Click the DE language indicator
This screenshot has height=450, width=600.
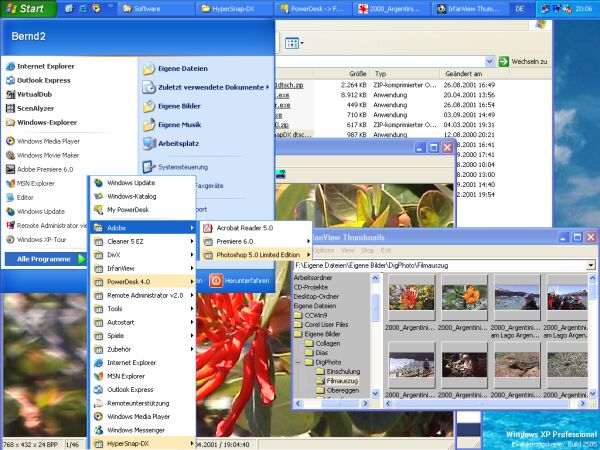(x=519, y=8)
